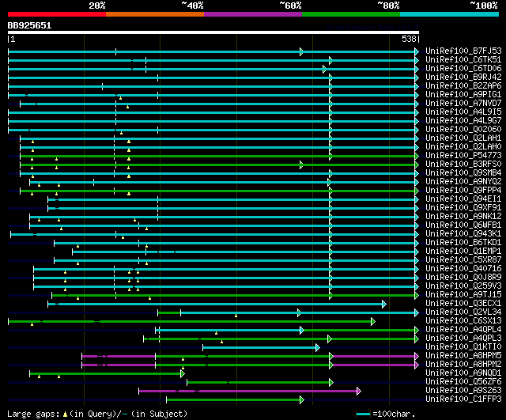Click the purple alignment bar of UniRef100_A9S263
Image resolution: width=506 pixels, height=420 pixels.
(250, 392)
